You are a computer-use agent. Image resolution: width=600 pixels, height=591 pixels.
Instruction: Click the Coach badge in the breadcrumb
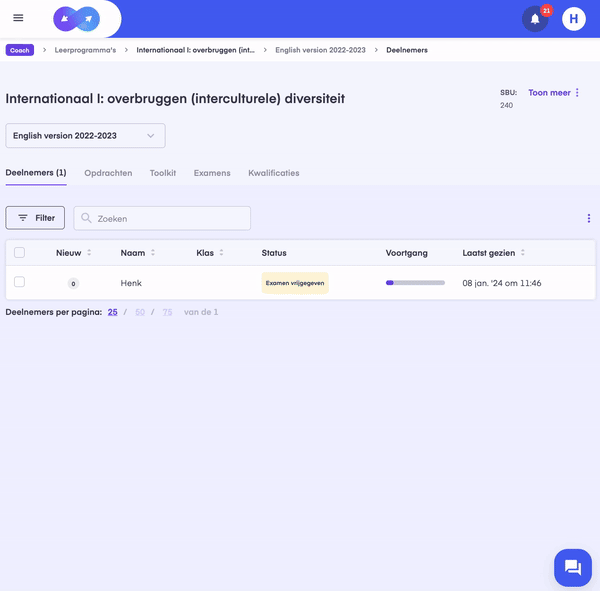click(x=20, y=50)
